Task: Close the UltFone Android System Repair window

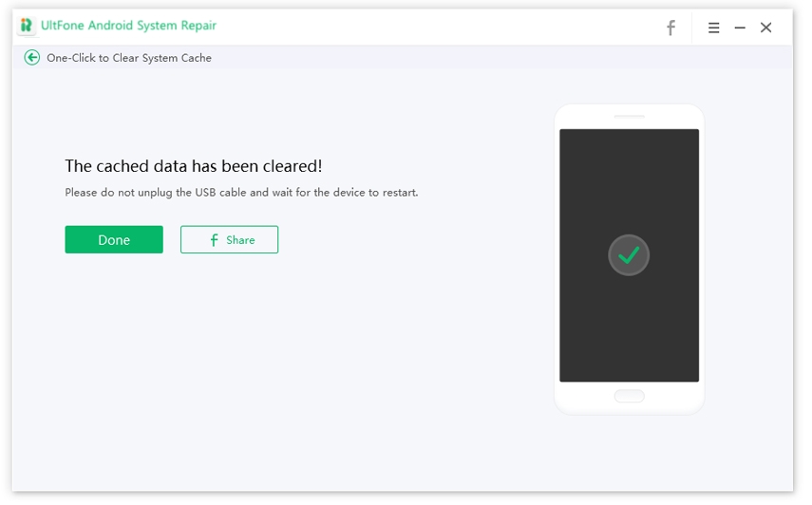Action: pyautogui.click(x=765, y=28)
